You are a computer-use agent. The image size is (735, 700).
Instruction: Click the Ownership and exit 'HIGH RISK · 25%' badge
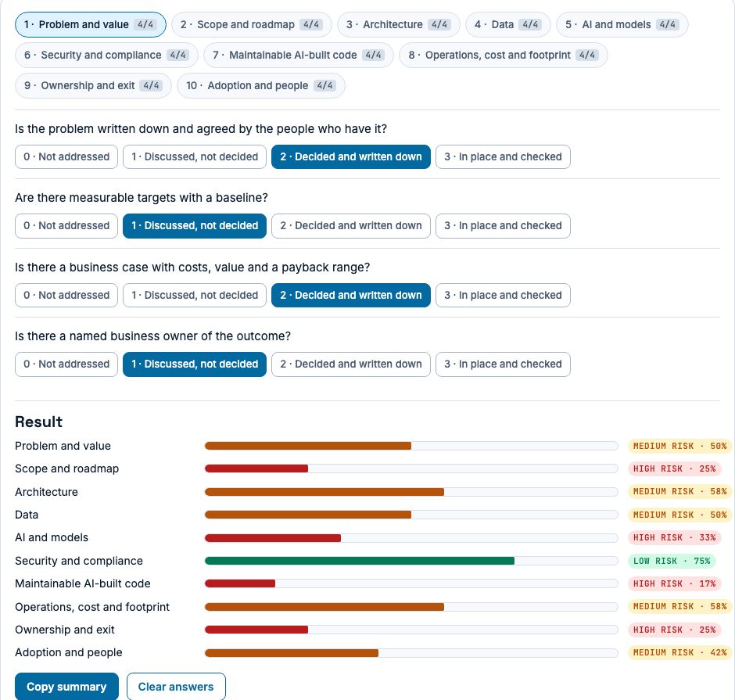(674, 630)
